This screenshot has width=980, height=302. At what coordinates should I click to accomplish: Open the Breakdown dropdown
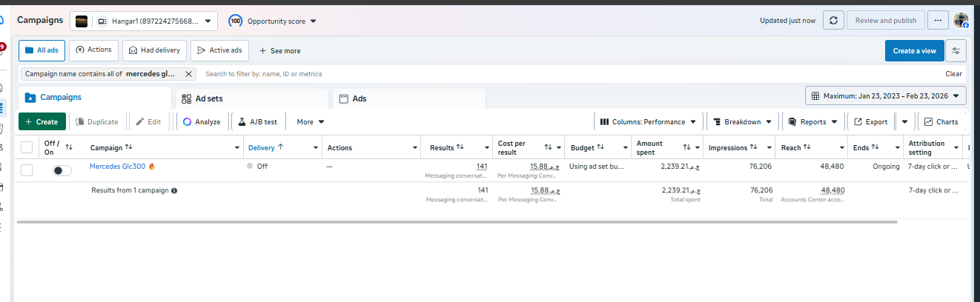point(742,121)
